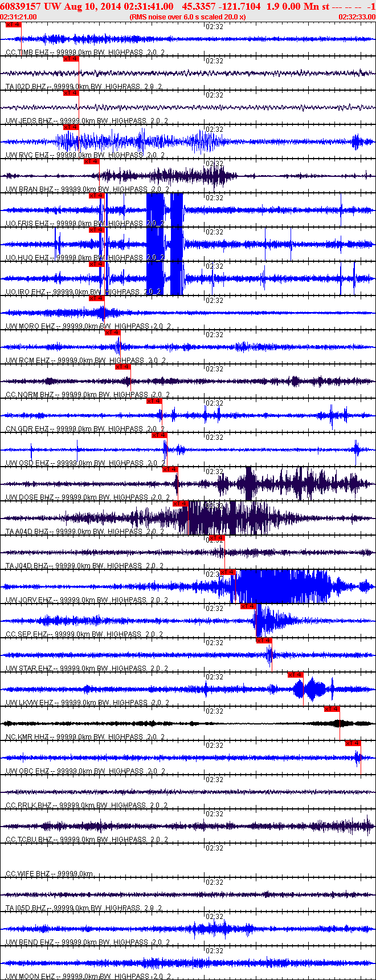Image resolution: width=376 pixels, height=980 pixels.
Task: Click the red pick flag on the TA I02D trace
Action: (x=71, y=59)
